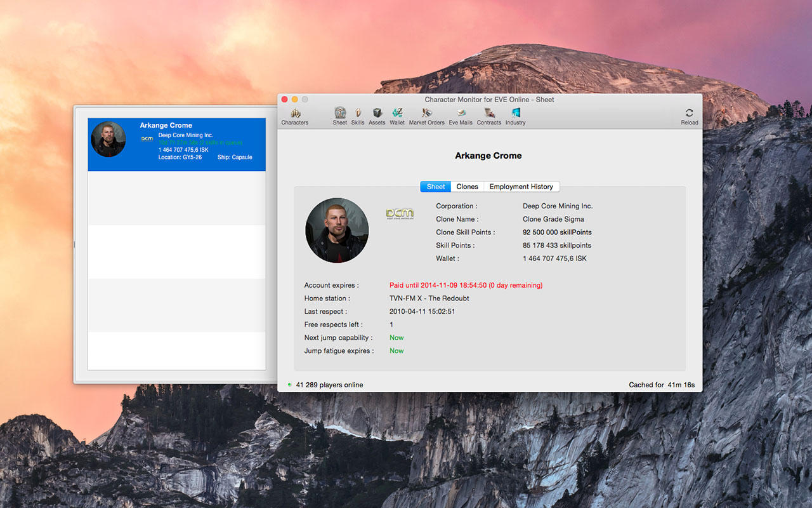
Task: Open the Contracts toolbar icon
Action: 489,116
